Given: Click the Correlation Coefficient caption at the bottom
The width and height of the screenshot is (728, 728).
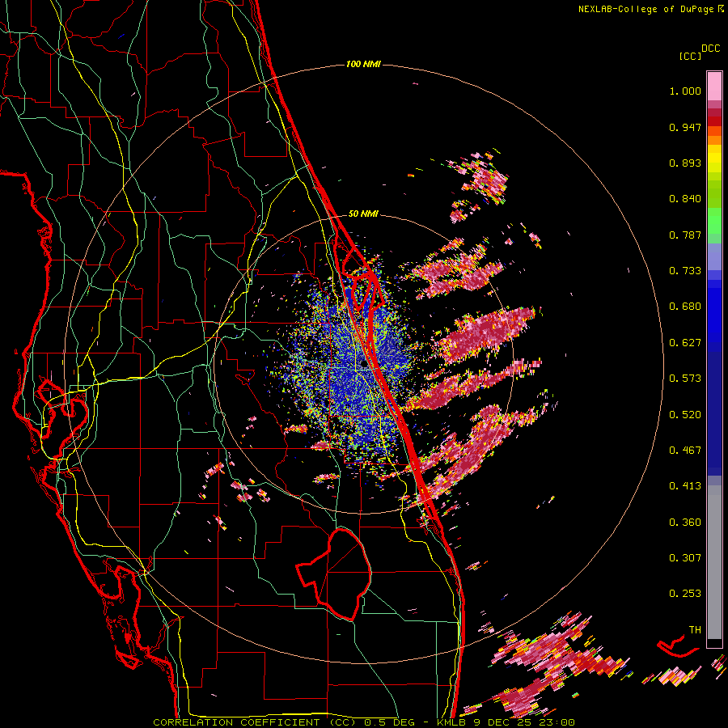Looking at the screenshot, I should pyautogui.click(x=363, y=722).
